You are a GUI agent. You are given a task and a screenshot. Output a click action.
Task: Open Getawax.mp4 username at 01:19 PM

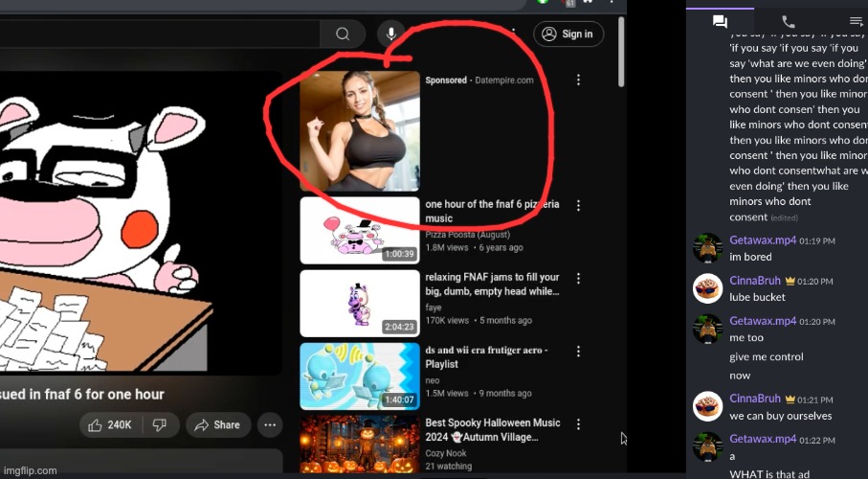tap(763, 240)
